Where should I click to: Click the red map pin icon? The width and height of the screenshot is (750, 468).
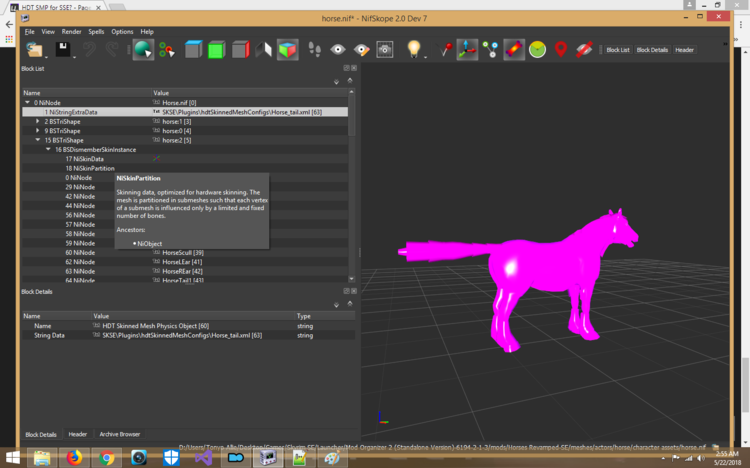(561, 50)
